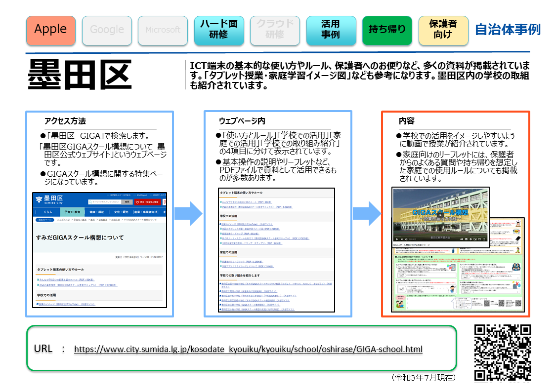555x392 pixels.
Task: Click the bullet starting GIGAスクール構想に関する特集ページ
Action: click(102, 178)
